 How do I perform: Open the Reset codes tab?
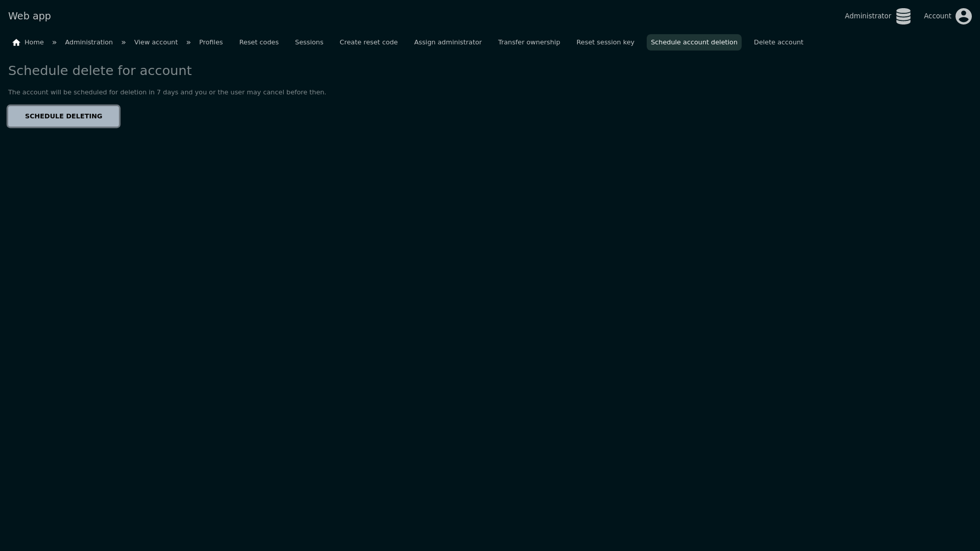259,42
